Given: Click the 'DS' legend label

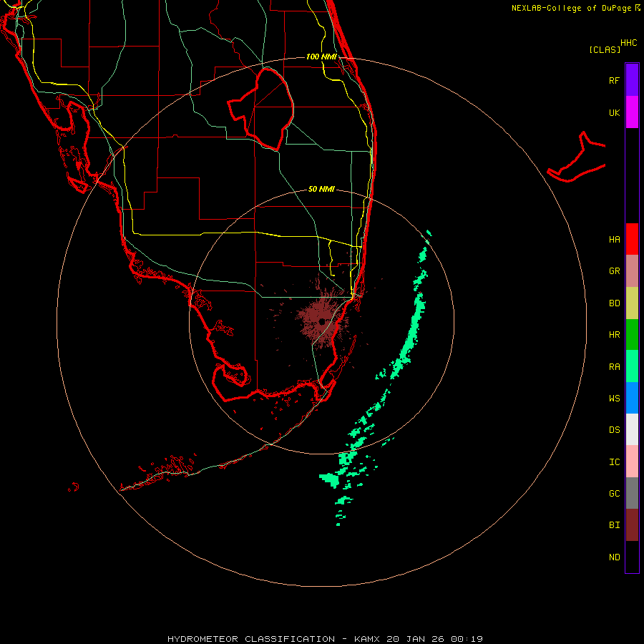Looking at the screenshot, I should pos(614,429).
